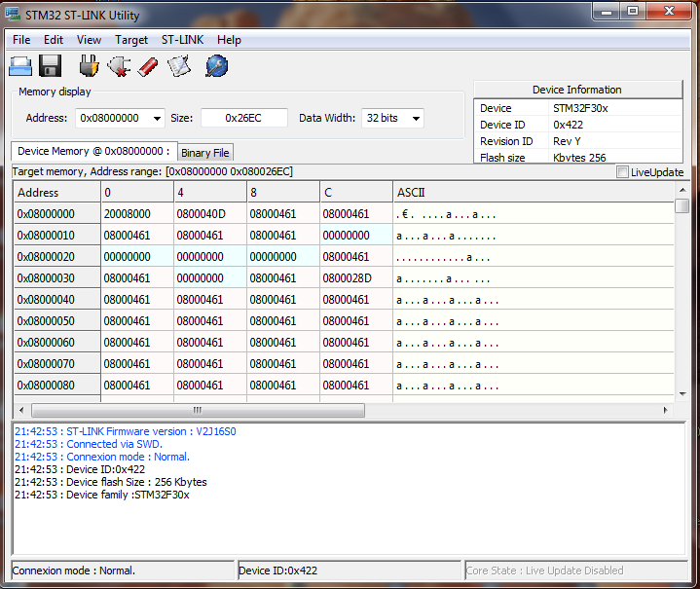Click row address 0x08000040

[57, 300]
